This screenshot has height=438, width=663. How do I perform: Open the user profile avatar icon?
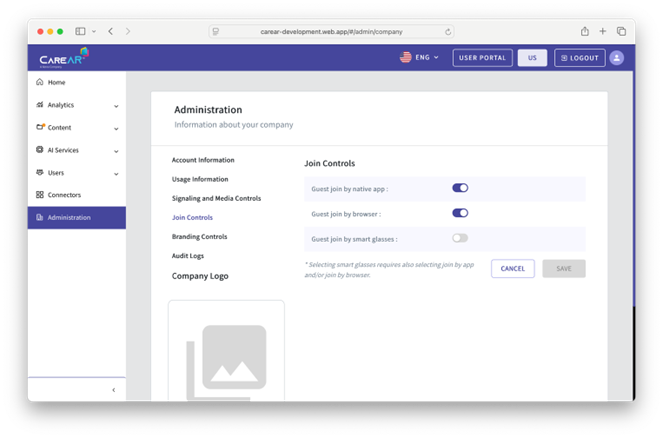(616, 58)
